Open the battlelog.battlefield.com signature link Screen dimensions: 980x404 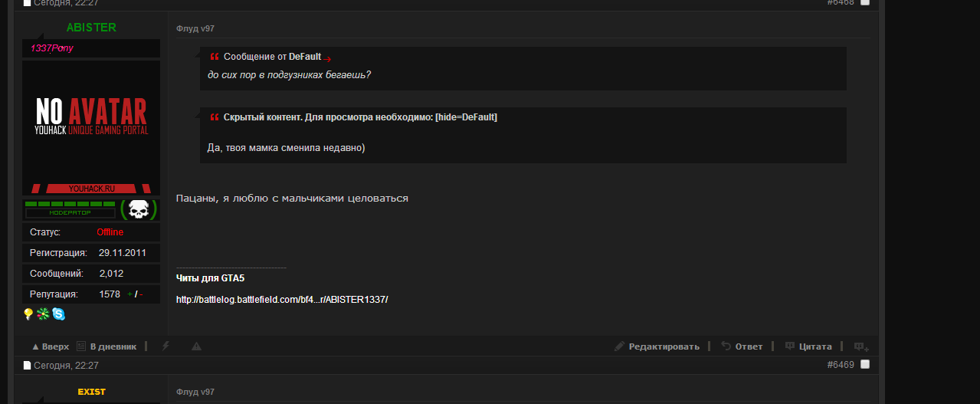click(282, 299)
